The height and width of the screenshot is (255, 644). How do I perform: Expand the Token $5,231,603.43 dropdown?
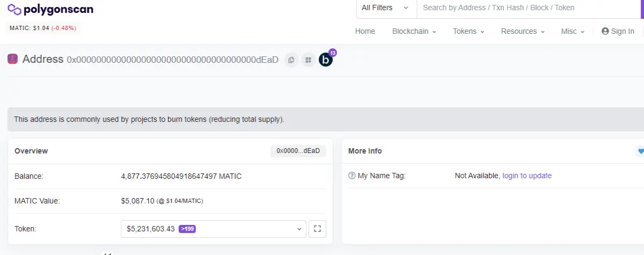point(214,229)
